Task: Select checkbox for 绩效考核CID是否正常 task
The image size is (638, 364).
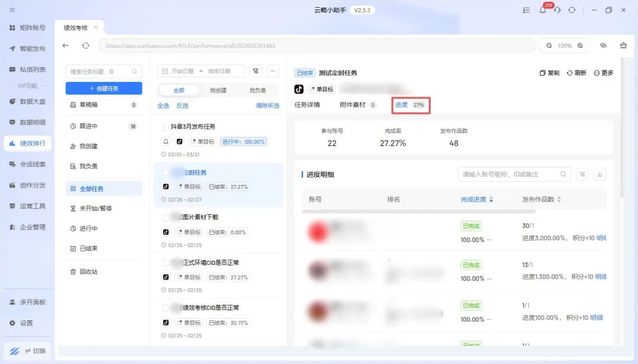Action: (166, 308)
